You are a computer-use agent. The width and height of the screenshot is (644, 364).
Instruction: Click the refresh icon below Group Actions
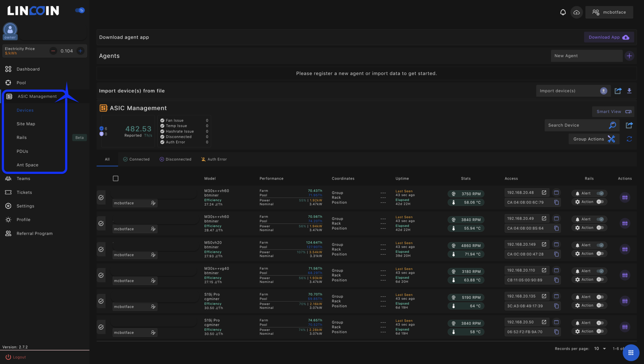pyautogui.click(x=630, y=139)
